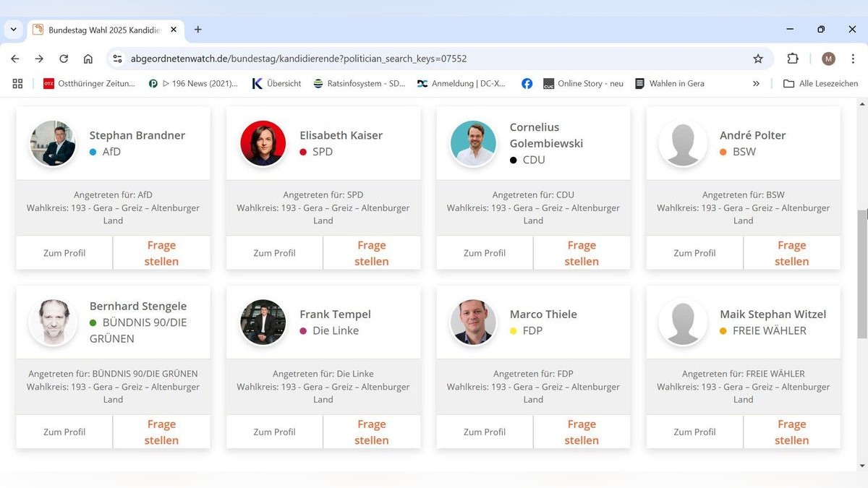Click the address bar URL field
Image resolution: width=868 pixels, height=488 pixels.
pos(434,59)
